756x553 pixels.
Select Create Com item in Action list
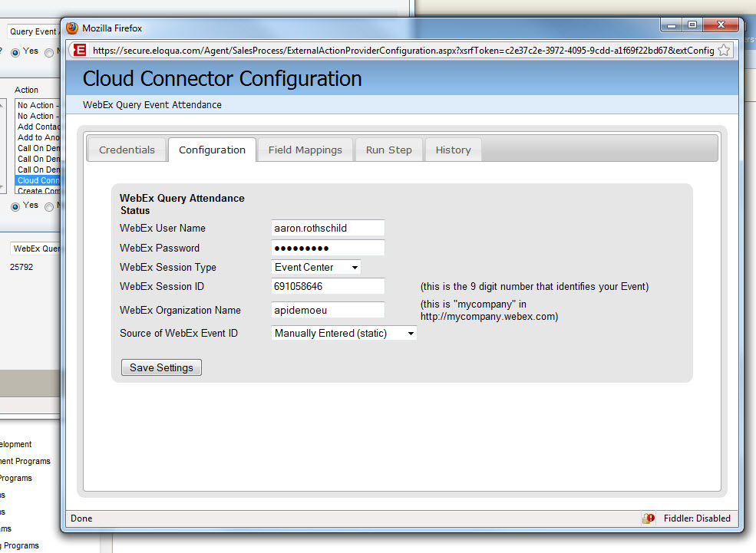click(38, 191)
